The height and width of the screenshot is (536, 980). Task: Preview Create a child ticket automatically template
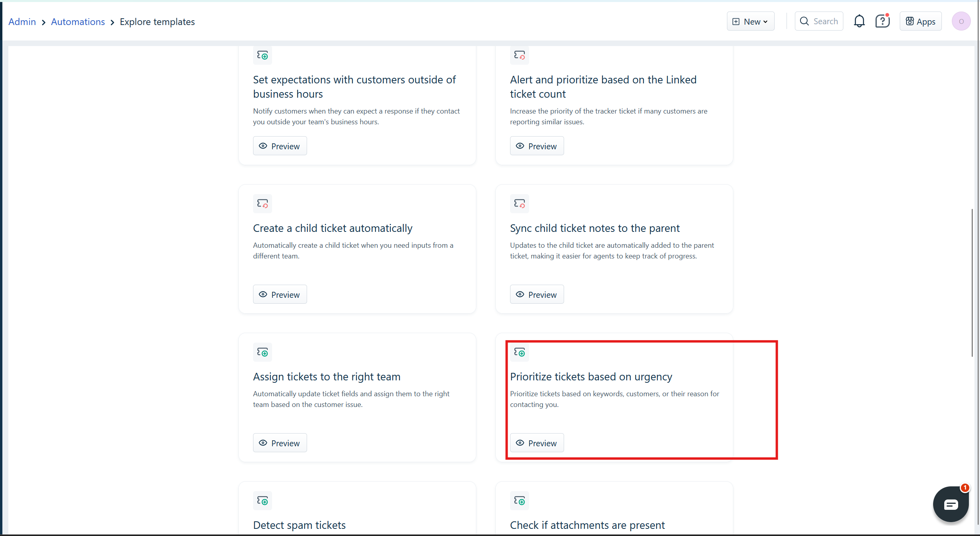pos(280,295)
